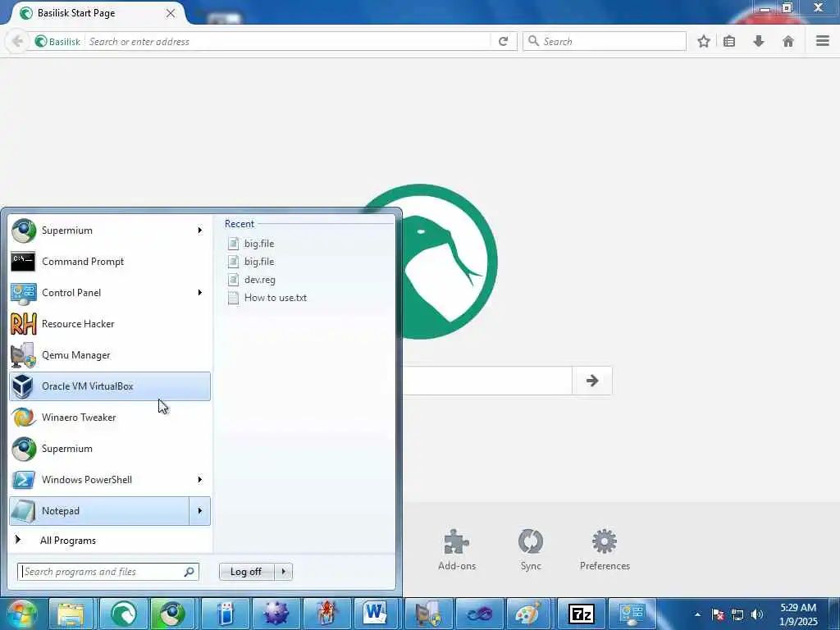
Task: Open the USB drive tool taskbar icon
Action: [226, 614]
